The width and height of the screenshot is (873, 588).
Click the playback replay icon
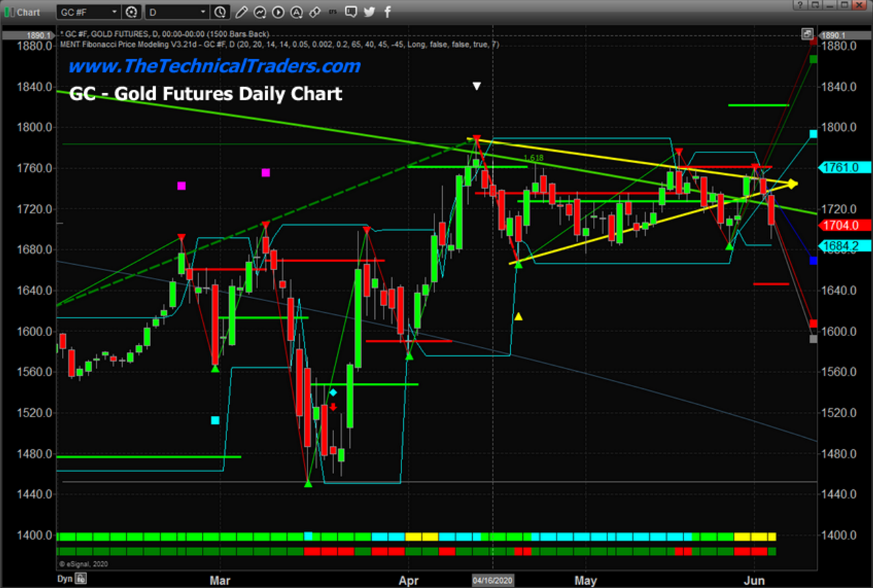coord(278,12)
